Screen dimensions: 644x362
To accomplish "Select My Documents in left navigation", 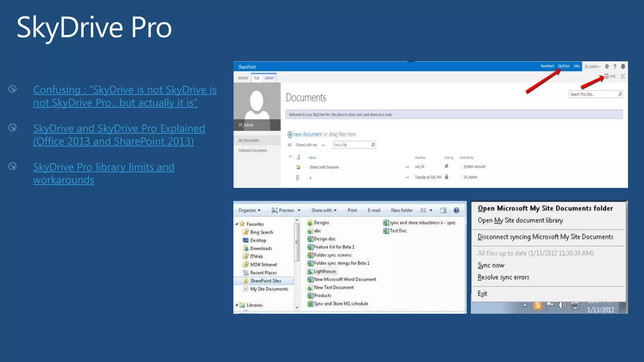I will coord(249,140).
